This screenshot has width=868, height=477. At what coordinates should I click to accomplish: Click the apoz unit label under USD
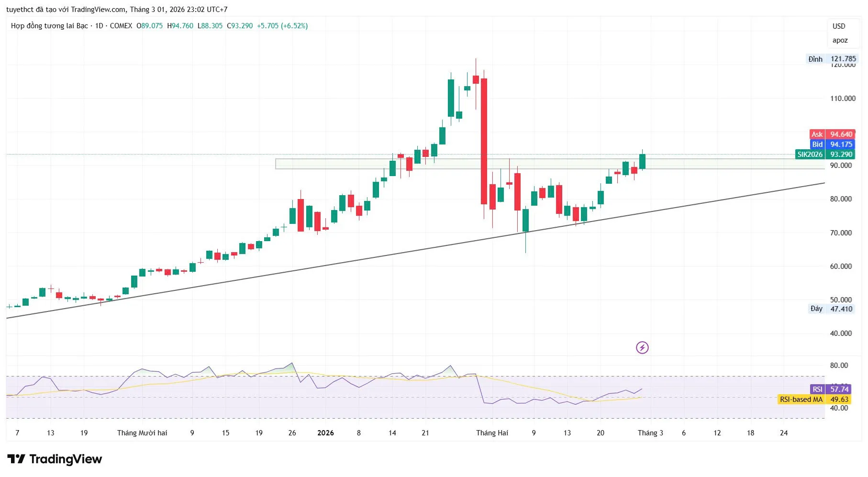(840, 40)
